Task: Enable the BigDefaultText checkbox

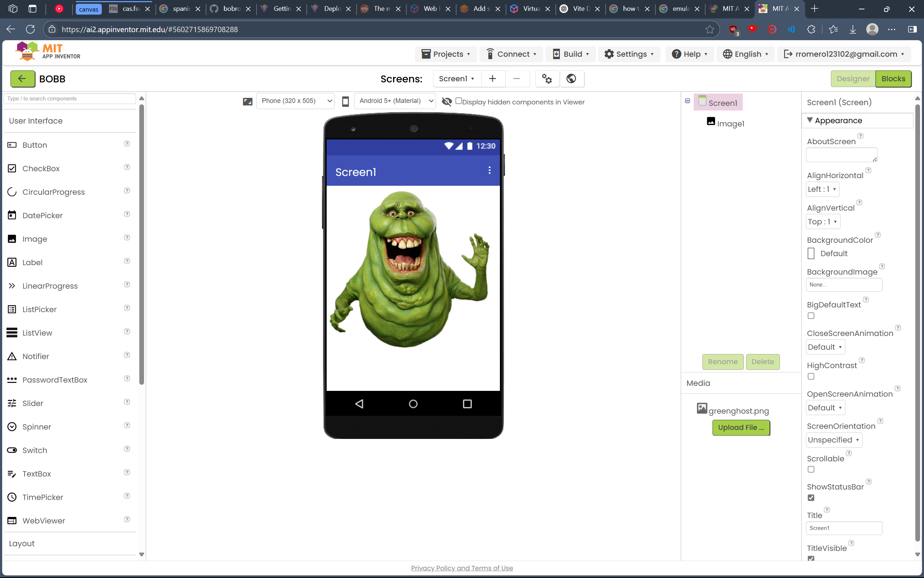Action: [x=811, y=316]
